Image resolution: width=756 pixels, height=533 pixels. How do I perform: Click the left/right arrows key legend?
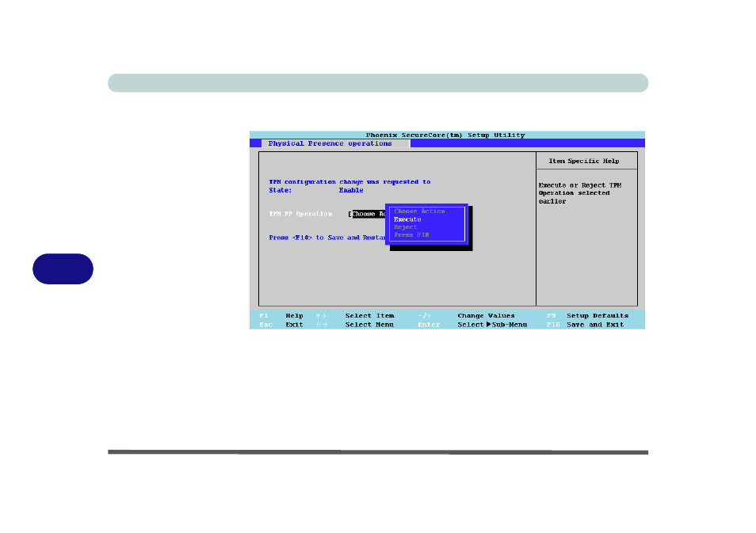(321, 325)
